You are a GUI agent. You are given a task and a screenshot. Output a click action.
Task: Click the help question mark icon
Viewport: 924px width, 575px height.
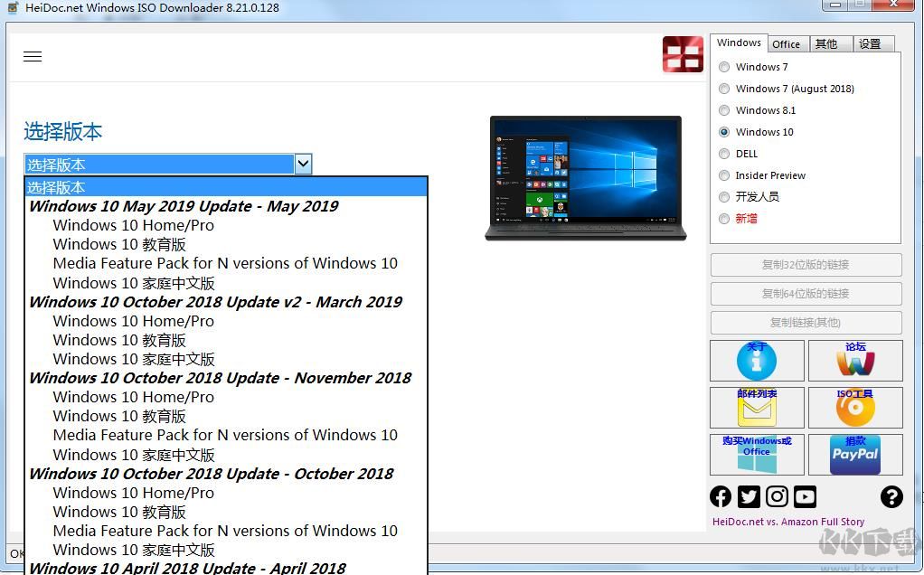pos(891,496)
